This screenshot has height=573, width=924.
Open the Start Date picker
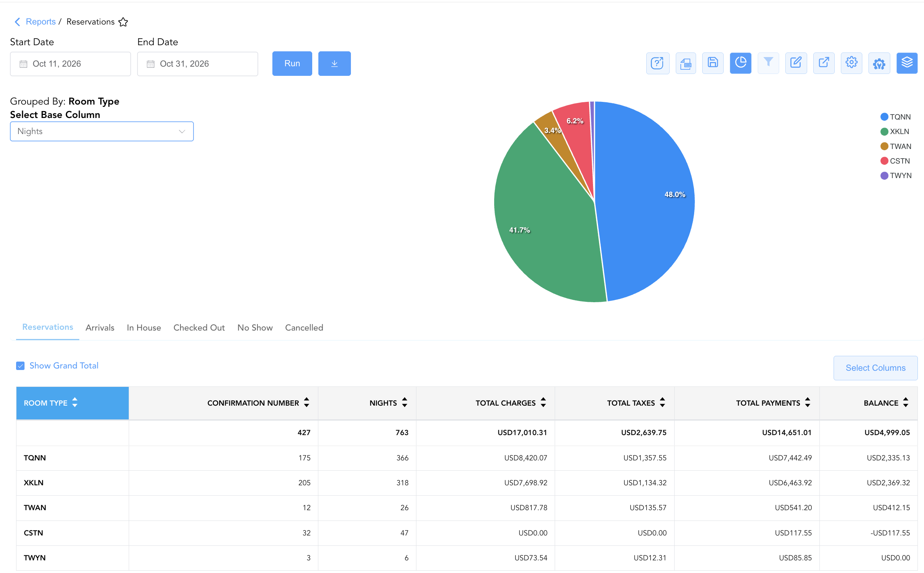70,64
